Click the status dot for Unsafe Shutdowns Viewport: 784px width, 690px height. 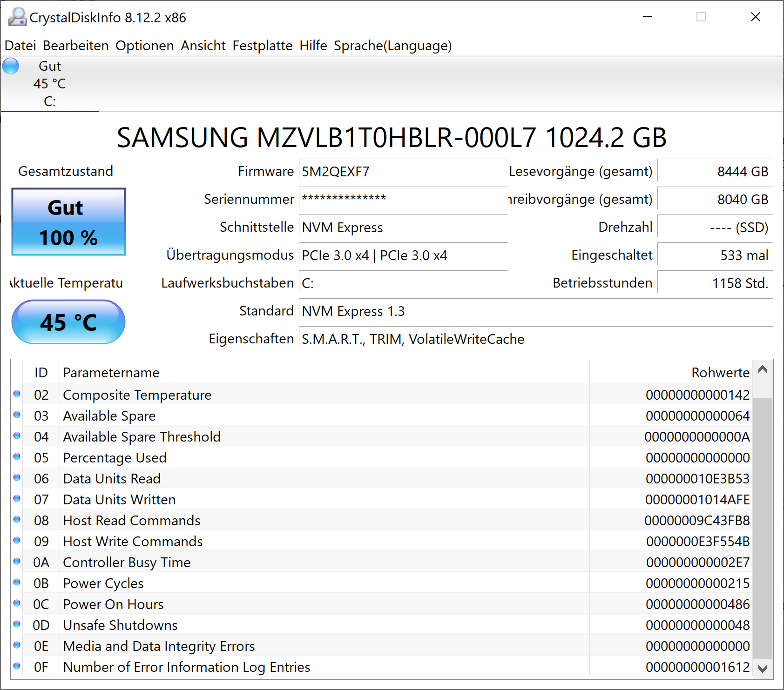point(17,624)
